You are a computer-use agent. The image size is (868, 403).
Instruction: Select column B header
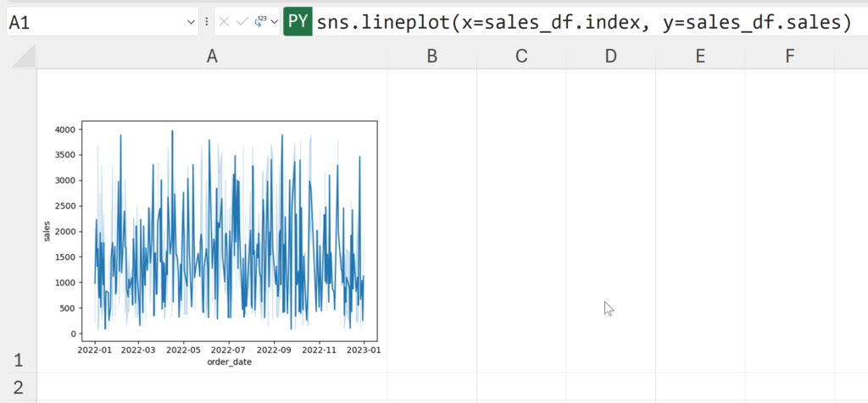point(432,57)
